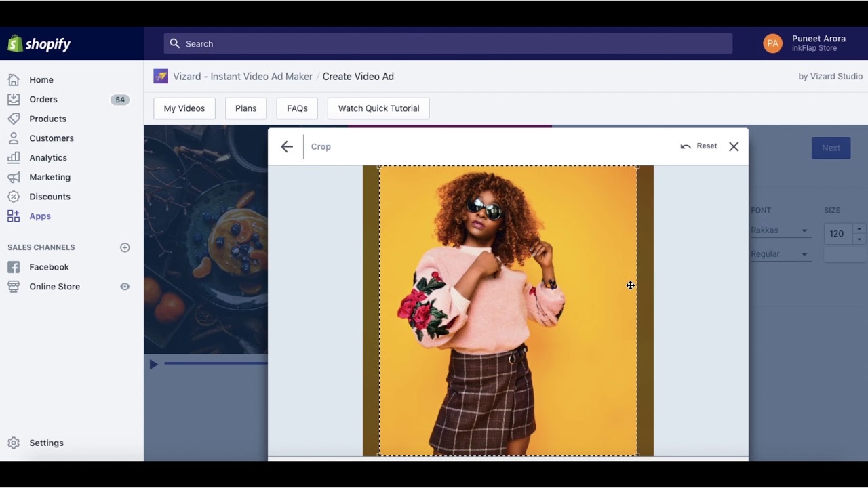View online store via eye icon
This screenshot has width=868, height=488.
click(x=125, y=287)
